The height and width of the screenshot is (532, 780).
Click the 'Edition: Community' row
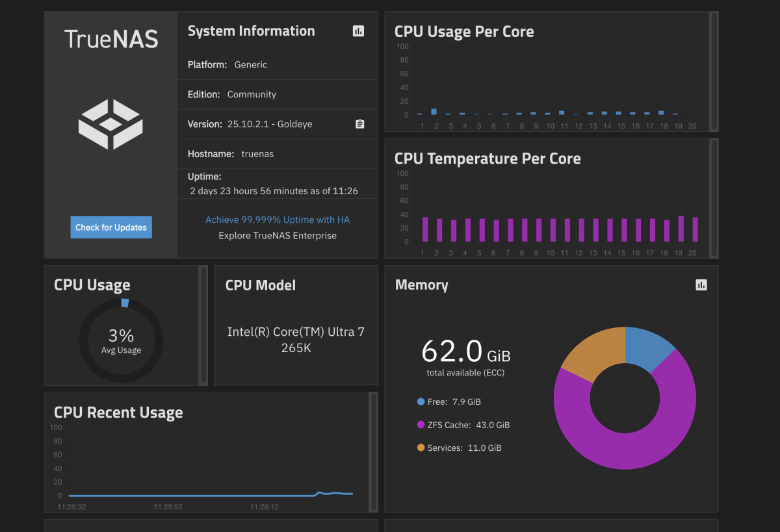pyautogui.click(x=278, y=94)
